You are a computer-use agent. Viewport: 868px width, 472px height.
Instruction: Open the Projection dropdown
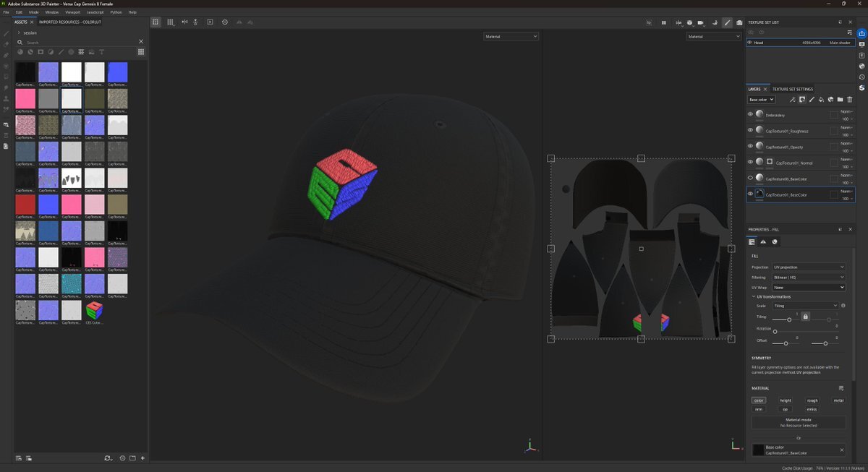point(808,267)
